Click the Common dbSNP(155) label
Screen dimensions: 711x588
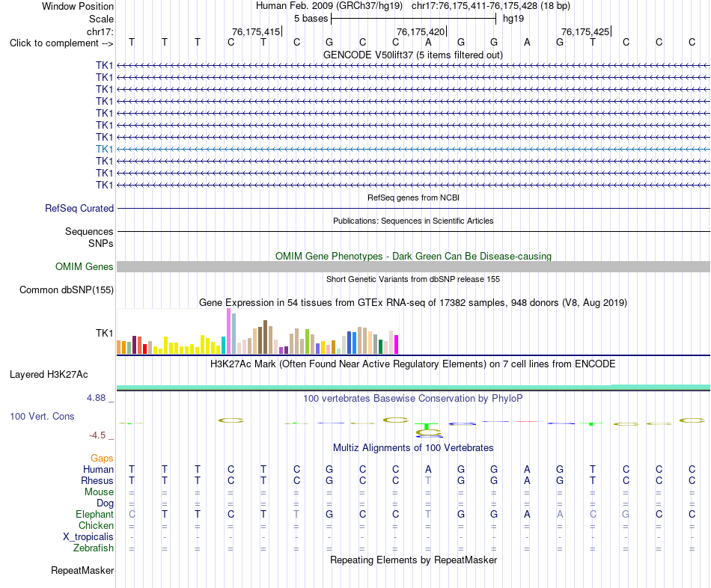click(x=67, y=290)
